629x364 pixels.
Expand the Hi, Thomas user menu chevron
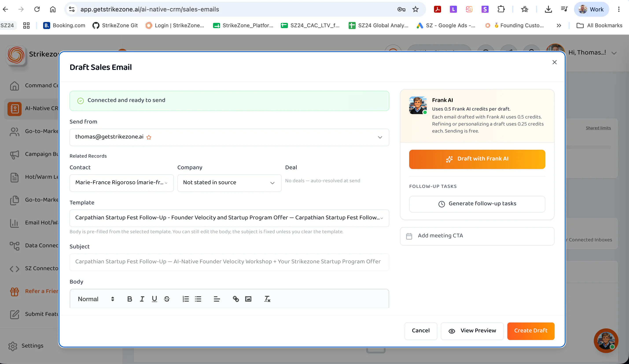click(614, 53)
